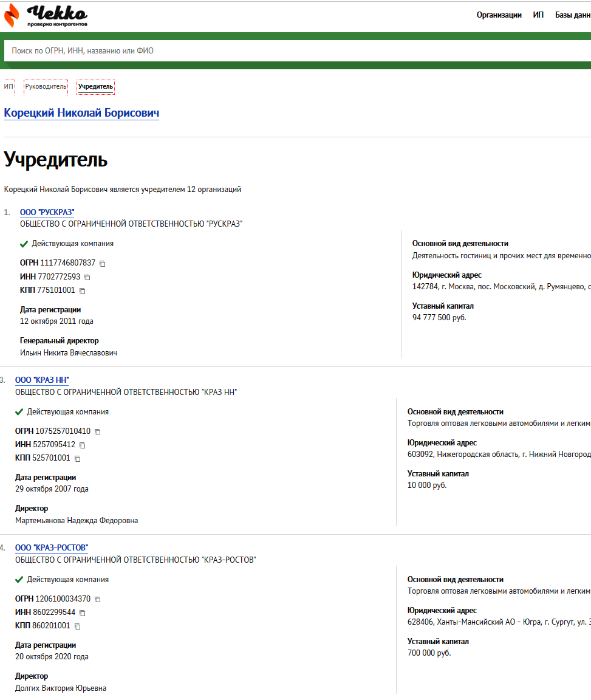Copy ИНН 7702772593 using copy icon

(87, 277)
